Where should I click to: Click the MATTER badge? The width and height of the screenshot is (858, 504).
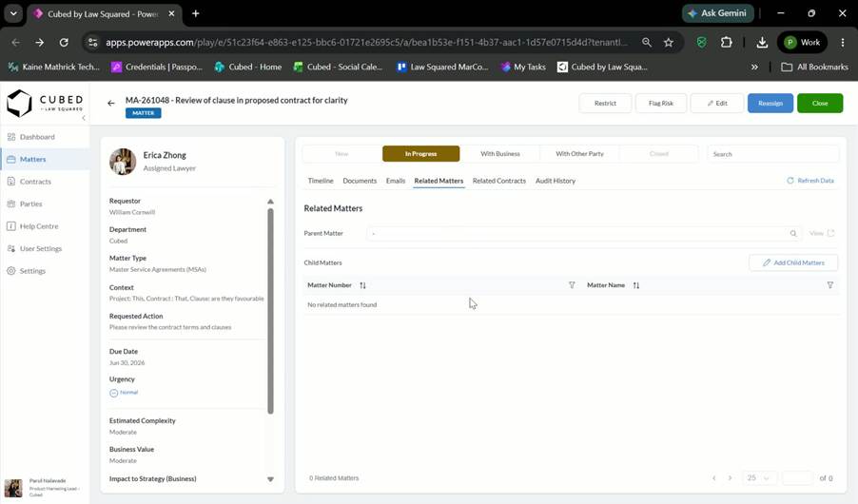point(144,113)
